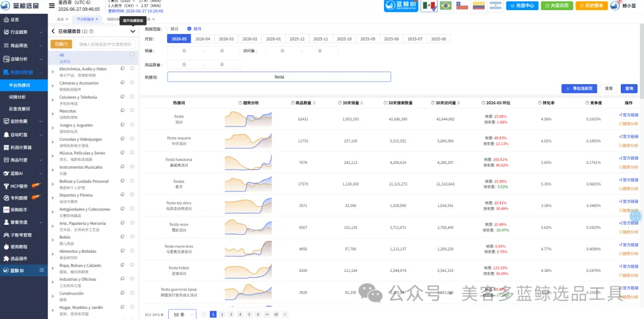
Task: Open the 大促日历 button
Action: [x=556, y=6]
